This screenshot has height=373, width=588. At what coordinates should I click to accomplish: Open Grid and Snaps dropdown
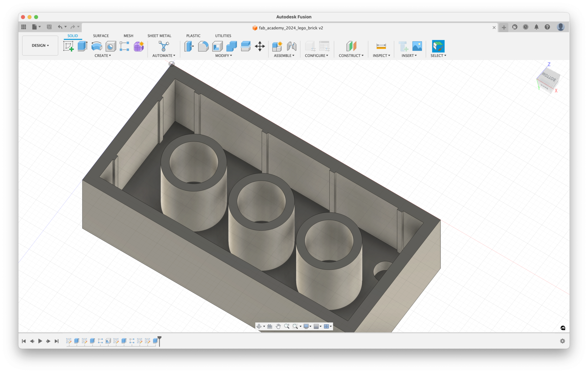pyautogui.click(x=318, y=326)
